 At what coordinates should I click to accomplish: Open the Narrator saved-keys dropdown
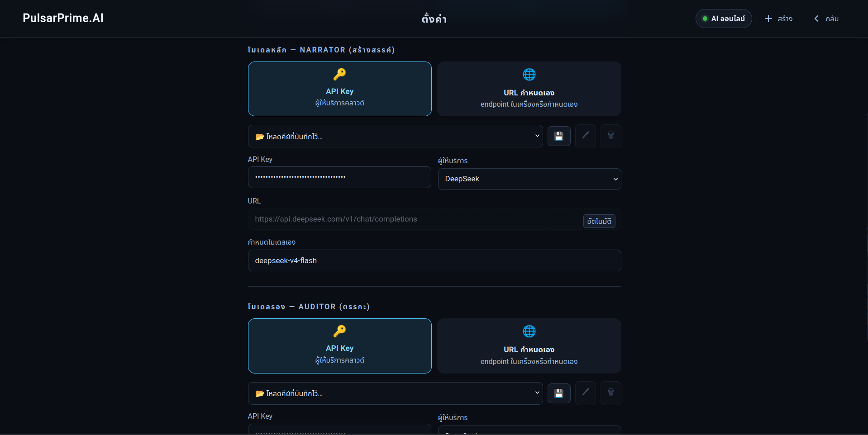pyautogui.click(x=395, y=136)
